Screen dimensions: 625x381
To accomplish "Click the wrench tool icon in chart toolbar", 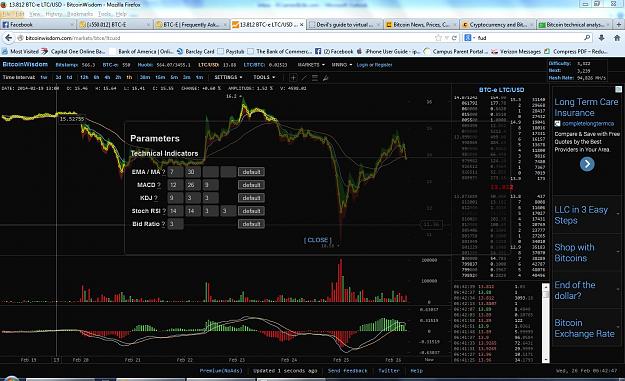I will [x=326, y=78].
